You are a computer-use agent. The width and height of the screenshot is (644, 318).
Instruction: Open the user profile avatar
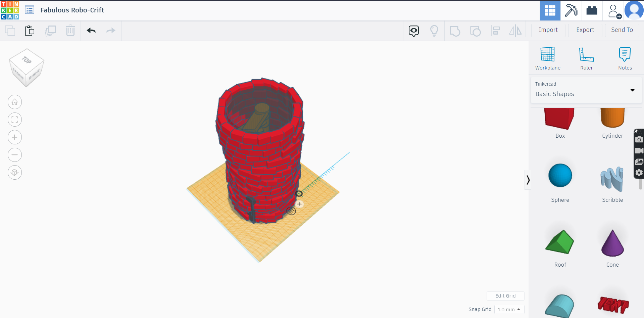(634, 10)
